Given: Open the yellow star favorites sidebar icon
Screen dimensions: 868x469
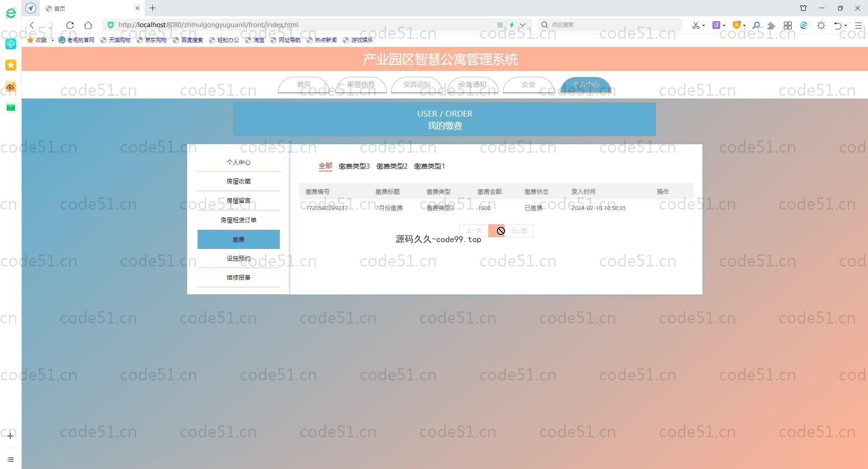Looking at the screenshot, I should [x=11, y=65].
